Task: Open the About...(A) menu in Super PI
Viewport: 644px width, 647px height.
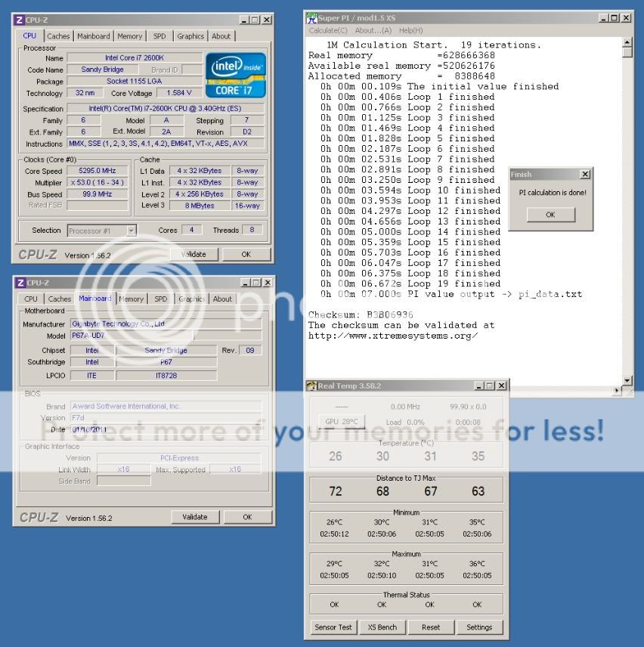Action: click(373, 30)
